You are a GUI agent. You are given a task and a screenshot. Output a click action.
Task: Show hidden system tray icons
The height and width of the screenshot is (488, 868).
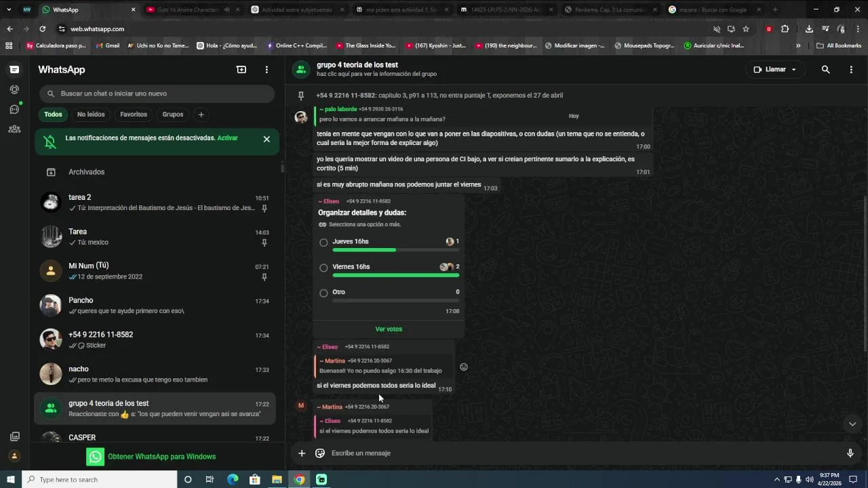pos(776,479)
